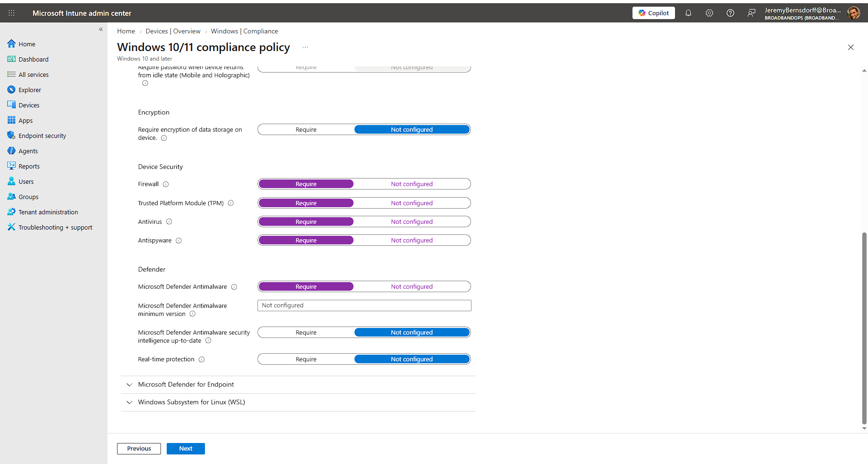Click the Tenant administration icon
Viewport: 868px width, 464px height.
point(11,212)
